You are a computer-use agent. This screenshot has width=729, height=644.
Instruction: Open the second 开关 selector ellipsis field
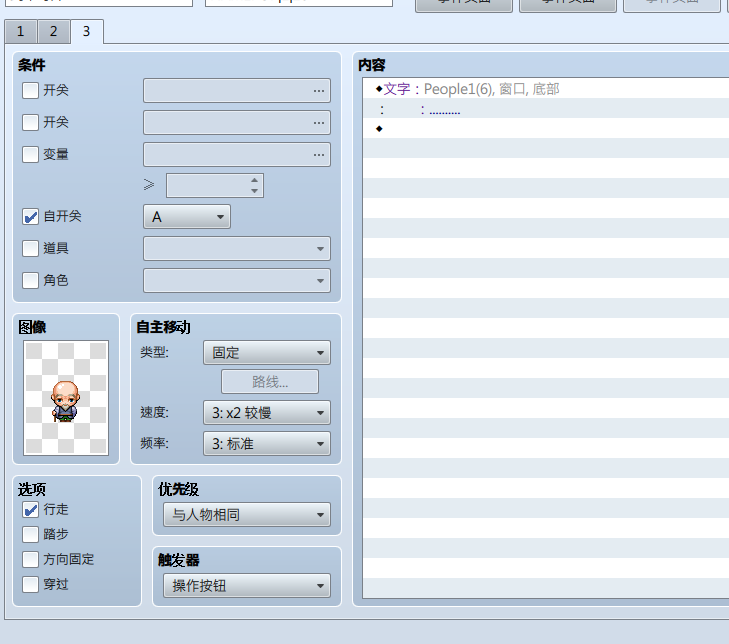(x=237, y=123)
